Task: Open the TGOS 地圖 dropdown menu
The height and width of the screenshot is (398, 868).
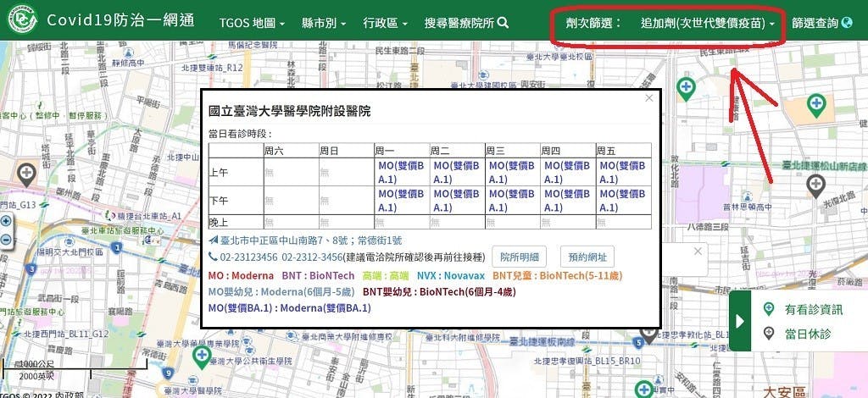Action: [x=252, y=23]
